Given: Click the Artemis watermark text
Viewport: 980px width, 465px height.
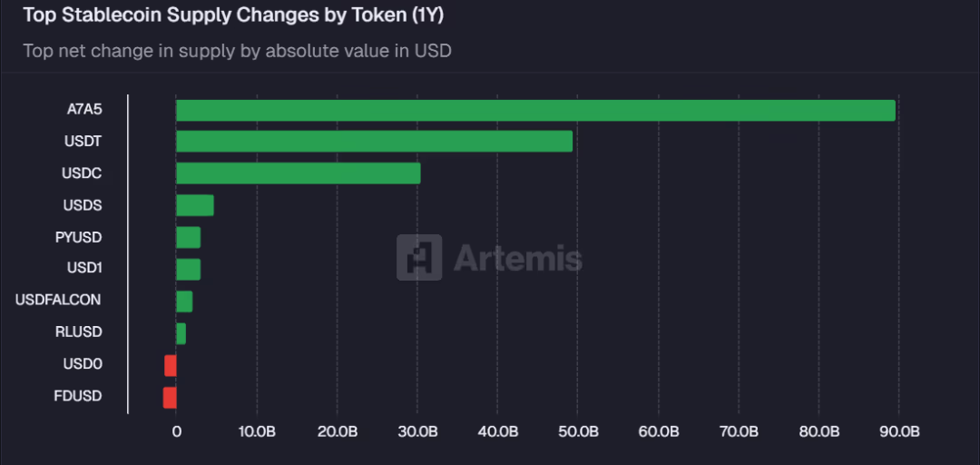Looking at the screenshot, I should pyautogui.click(x=517, y=258).
